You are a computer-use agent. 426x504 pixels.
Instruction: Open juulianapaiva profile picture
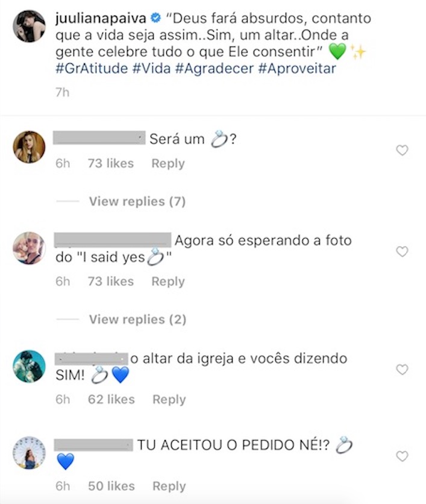coord(30,26)
